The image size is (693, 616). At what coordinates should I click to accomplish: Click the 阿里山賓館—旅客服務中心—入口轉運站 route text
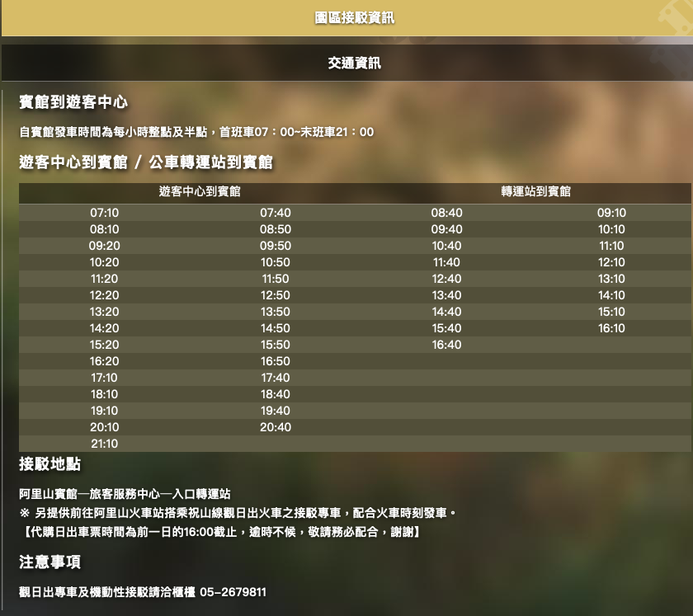(x=125, y=494)
